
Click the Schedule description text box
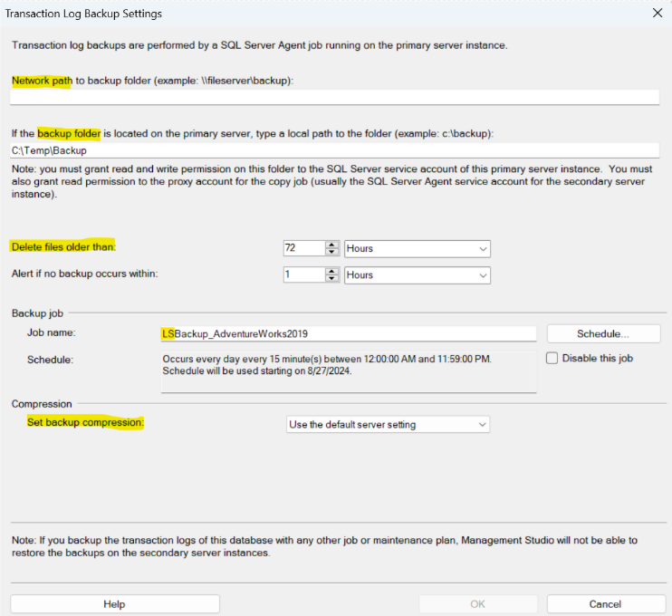click(348, 371)
